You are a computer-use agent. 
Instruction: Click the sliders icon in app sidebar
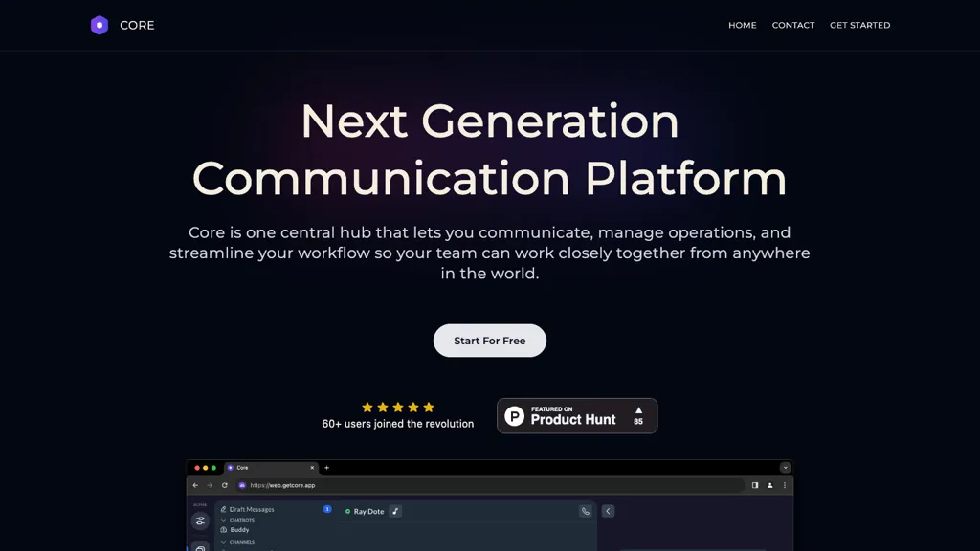tap(200, 520)
